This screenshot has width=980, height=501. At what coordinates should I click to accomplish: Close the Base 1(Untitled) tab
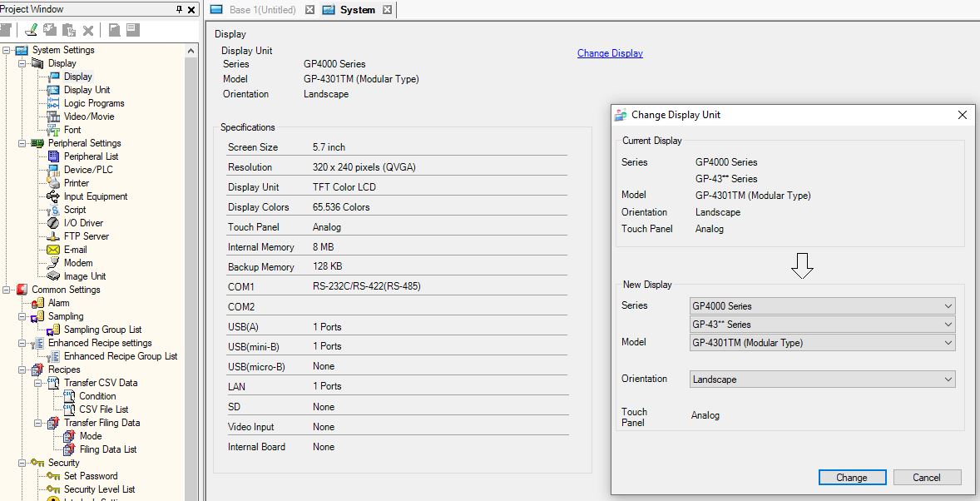point(309,10)
